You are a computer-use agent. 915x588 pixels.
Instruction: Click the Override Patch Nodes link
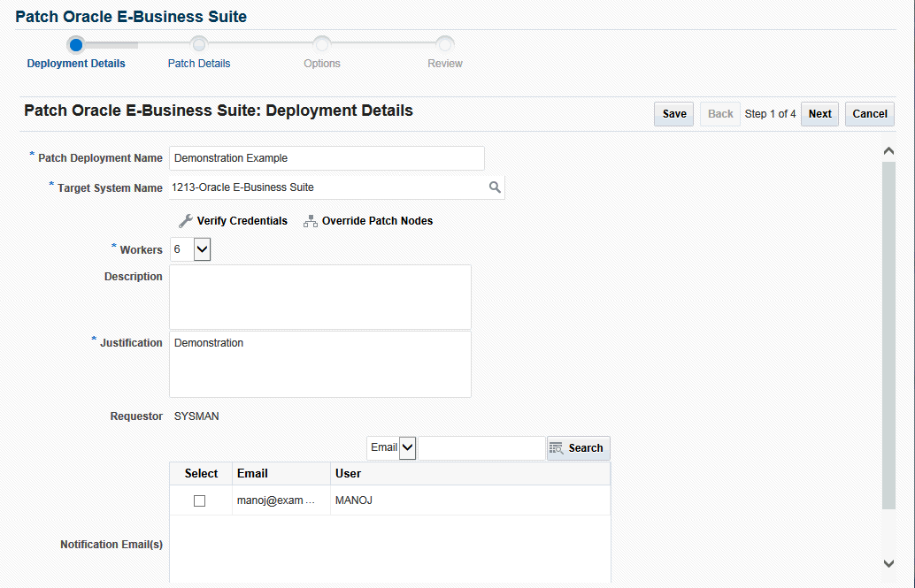tap(378, 221)
